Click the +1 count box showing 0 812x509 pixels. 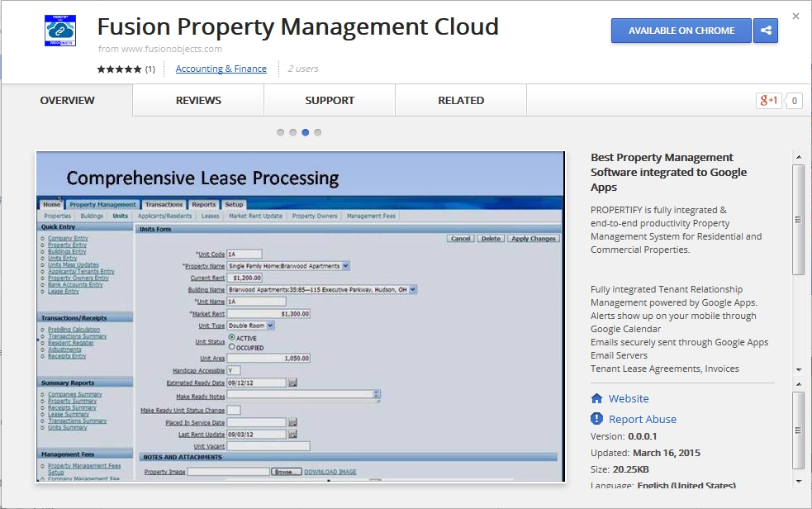click(x=794, y=101)
